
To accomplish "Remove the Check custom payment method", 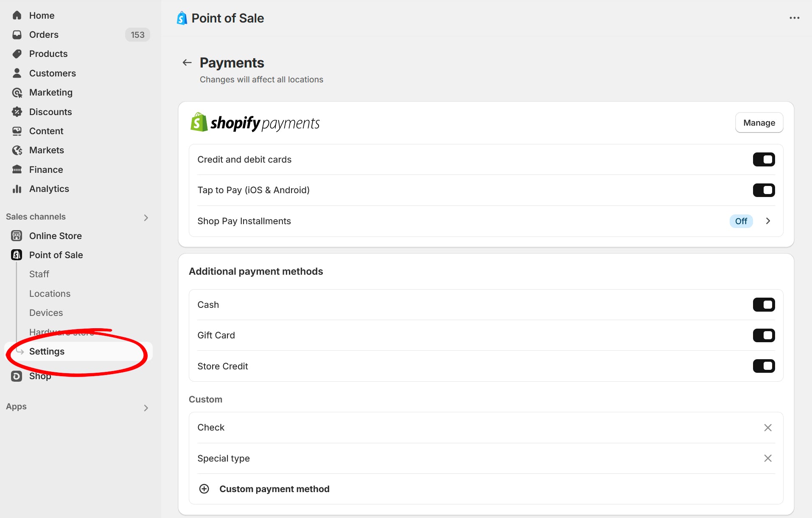I will [x=767, y=428].
